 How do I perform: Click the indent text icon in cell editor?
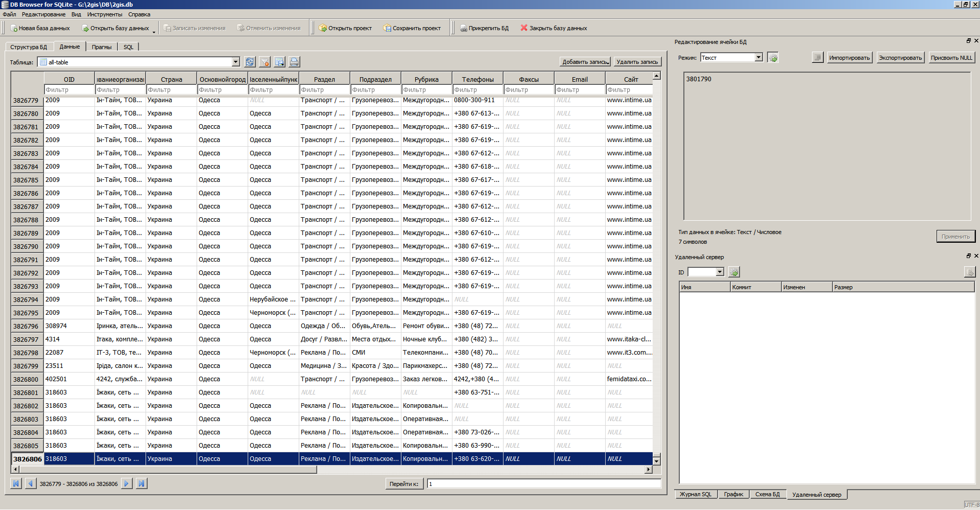(x=817, y=58)
